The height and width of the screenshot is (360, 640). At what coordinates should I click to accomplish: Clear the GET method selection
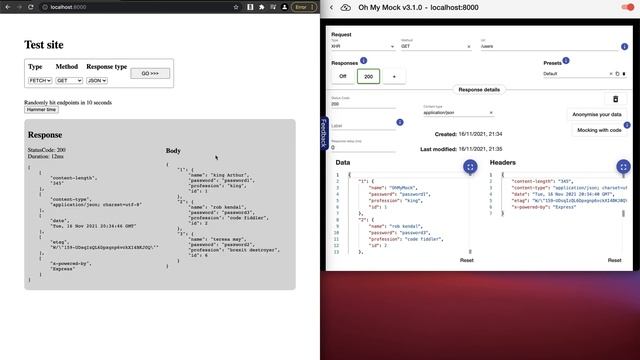pyautogui.click(x=469, y=47)
